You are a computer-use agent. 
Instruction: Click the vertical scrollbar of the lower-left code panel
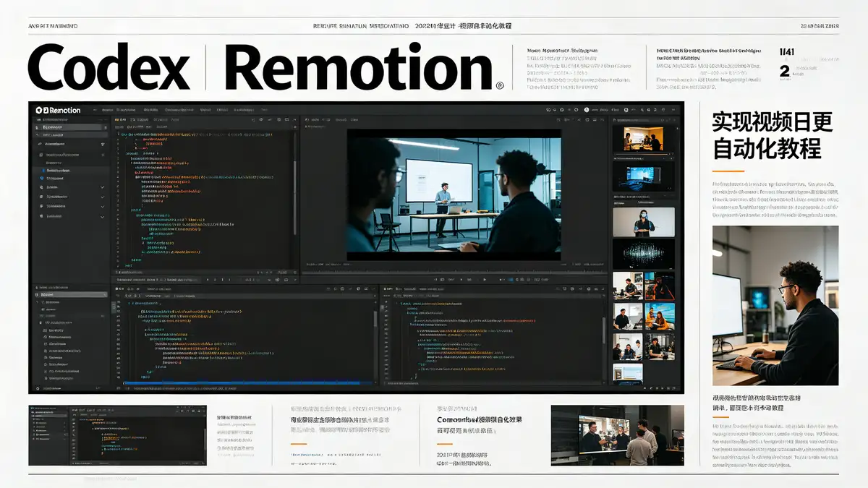tap(375, 320)
